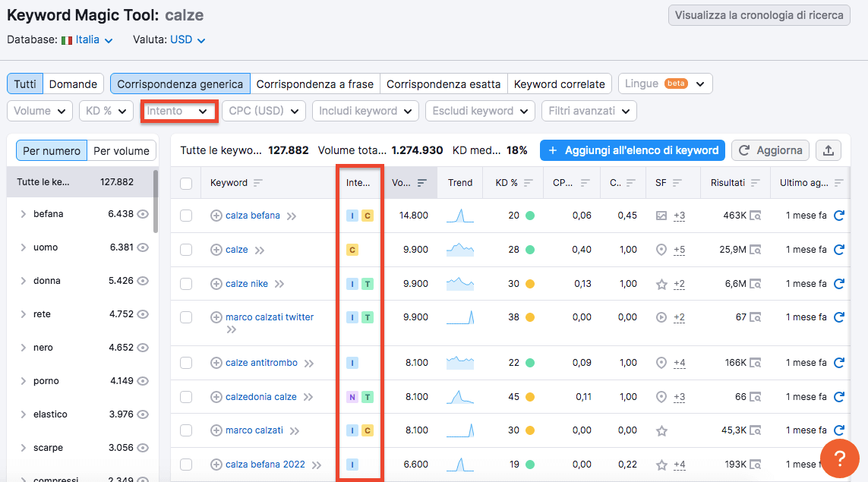Add marco calzati twitter via plus icon
The height and width of the screenshot is (482, 868).
pos(216,317)
